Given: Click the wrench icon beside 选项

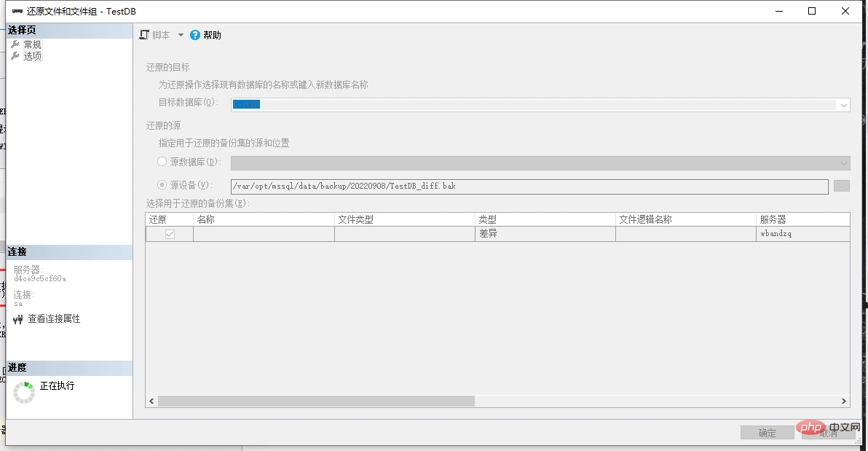Looking at the screenshot, I should 15,56.
